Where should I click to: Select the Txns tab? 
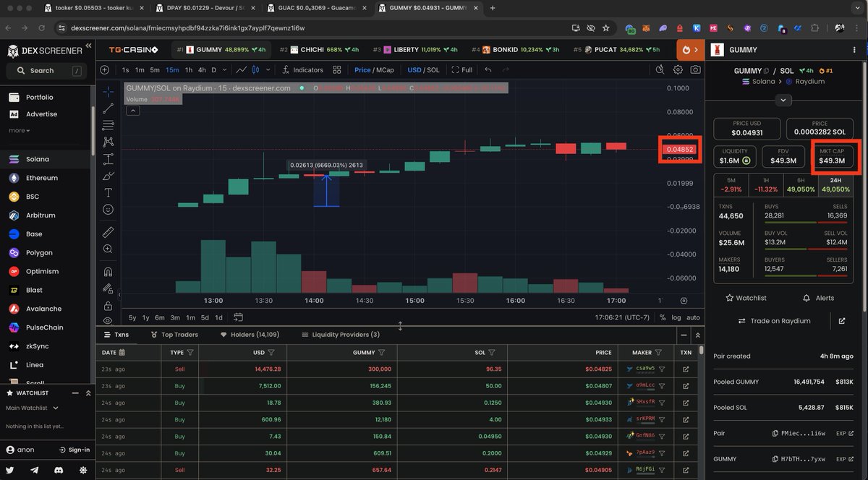116,335
